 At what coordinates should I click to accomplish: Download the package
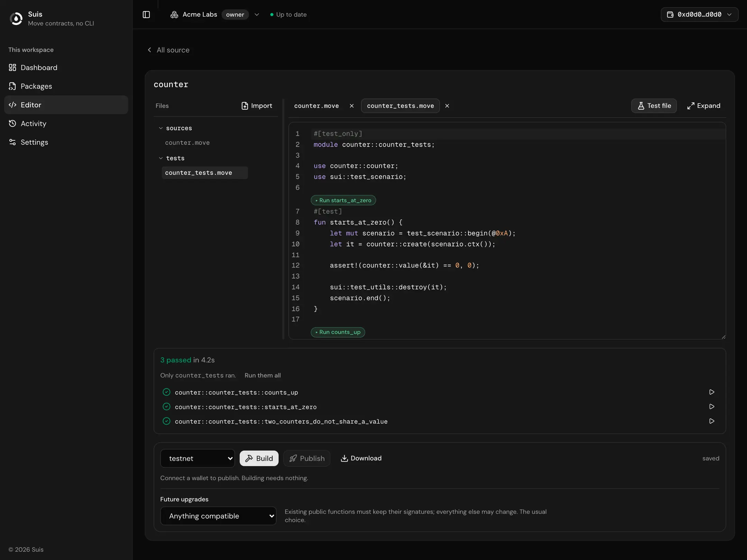coord(361,458)
